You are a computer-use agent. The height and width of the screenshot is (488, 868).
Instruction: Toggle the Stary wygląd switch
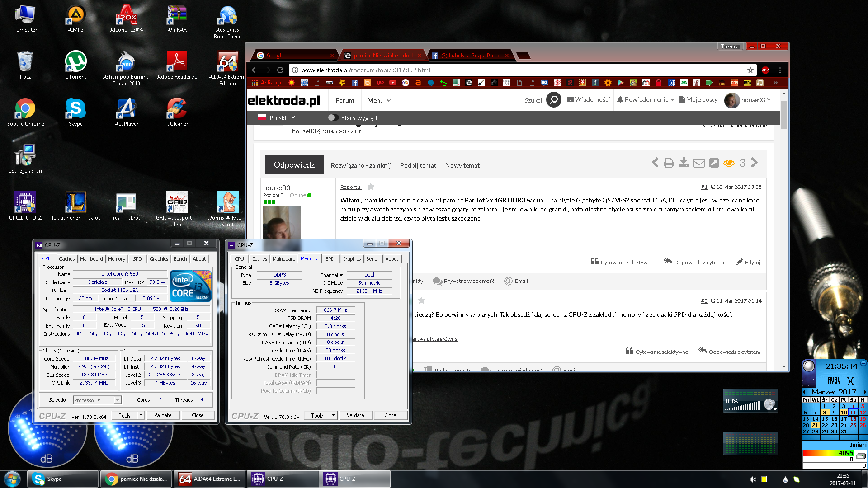click(333, 118)
